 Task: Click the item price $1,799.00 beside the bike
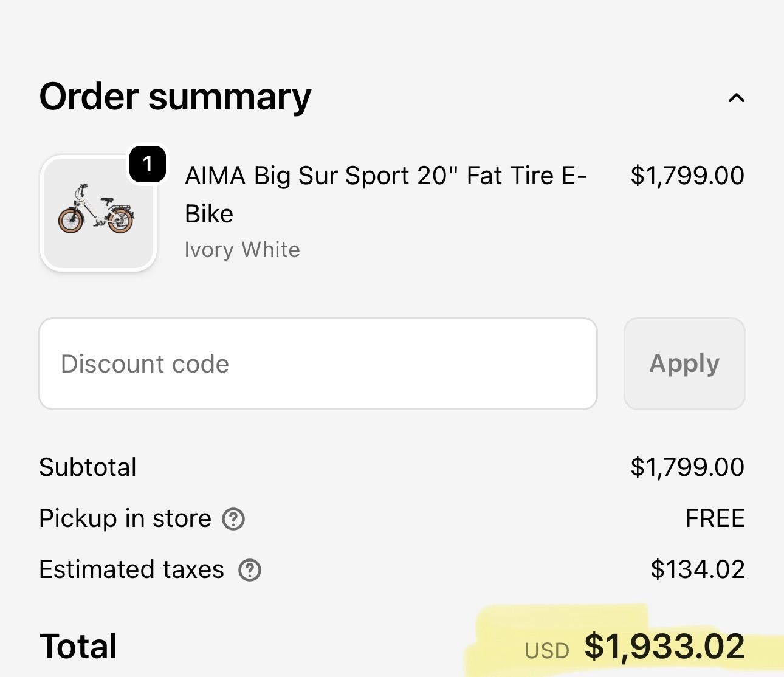(687, 176)
